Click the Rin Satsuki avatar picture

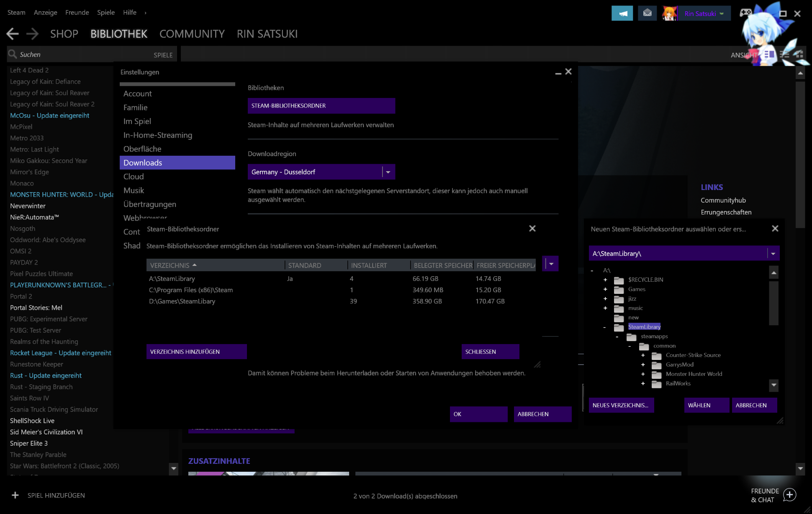[670, 13]
